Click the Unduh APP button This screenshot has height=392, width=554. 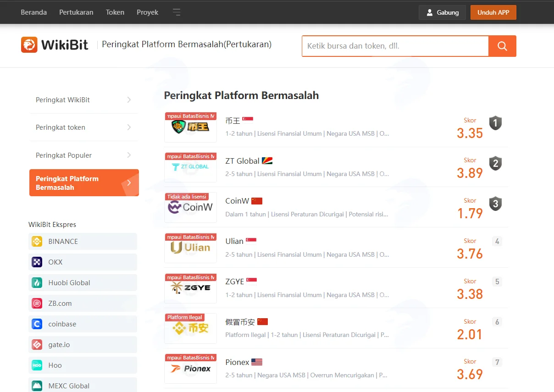click(493, 12)
